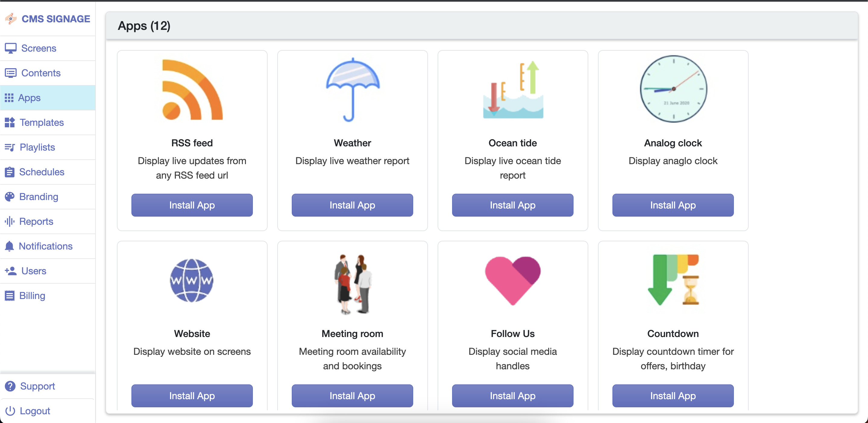Viewport: 868px width, 423px height.
Task: Install the Weather app
Action: pos(352,205)
